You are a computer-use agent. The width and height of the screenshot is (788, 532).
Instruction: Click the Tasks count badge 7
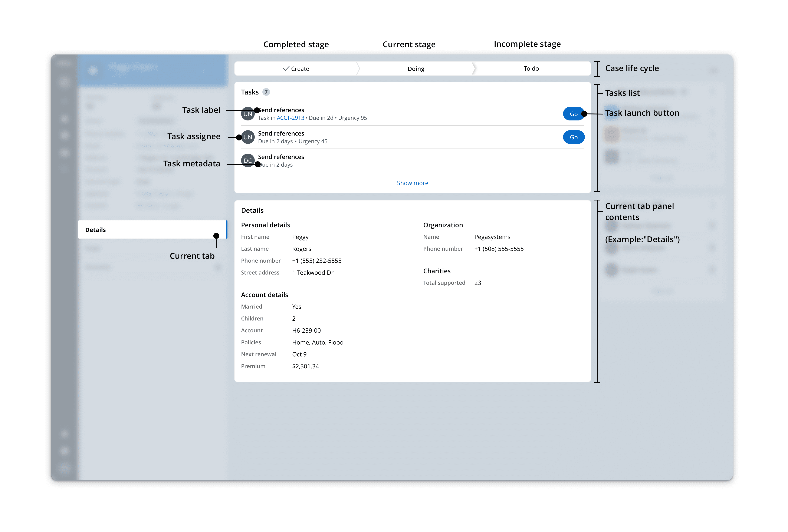266,92
